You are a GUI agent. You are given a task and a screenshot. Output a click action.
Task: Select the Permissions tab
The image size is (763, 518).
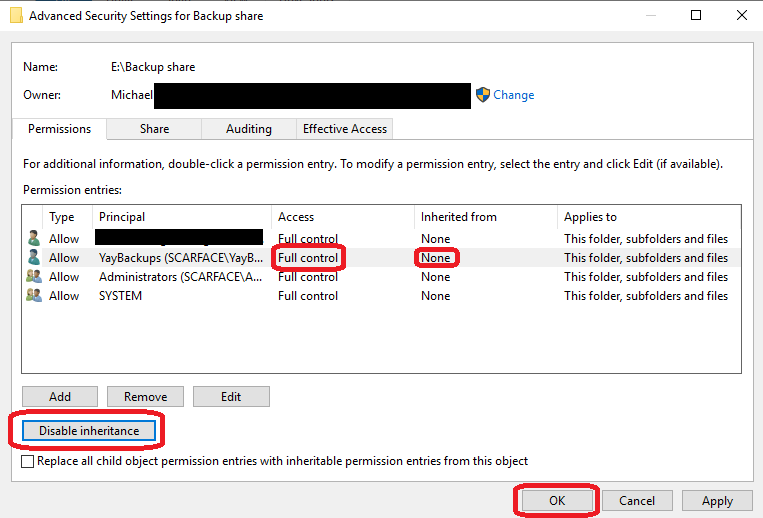coord(59,129)
